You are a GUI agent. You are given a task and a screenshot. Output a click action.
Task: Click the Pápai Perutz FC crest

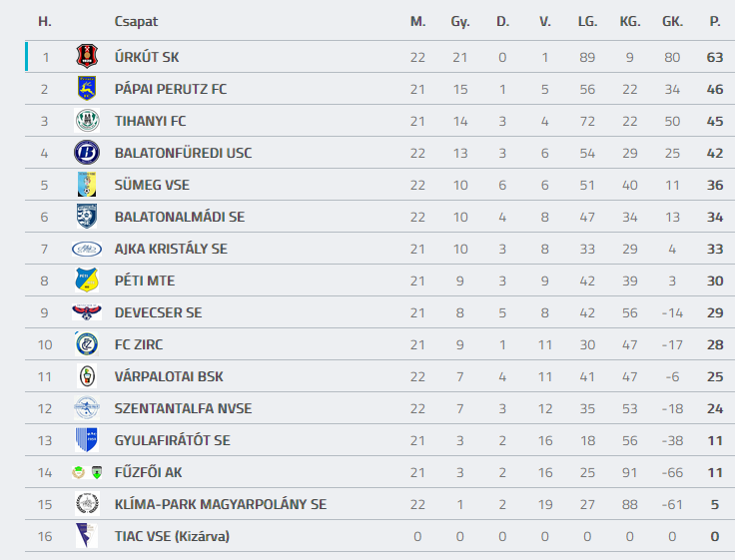(x=87, y=89)
